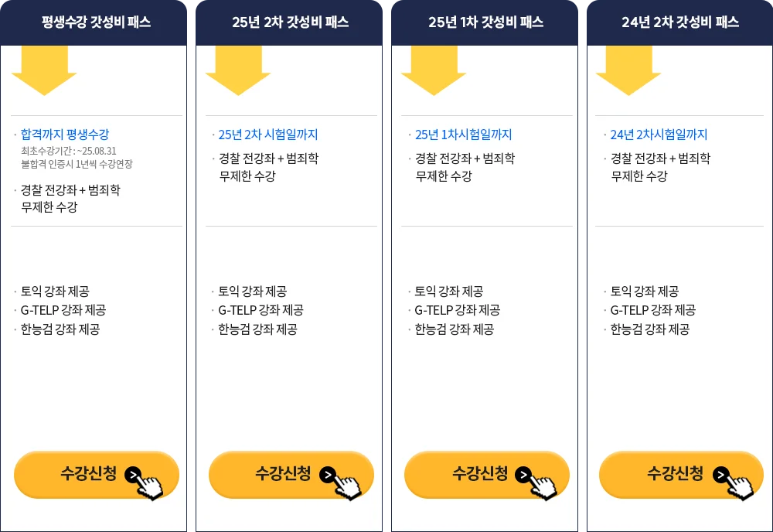Select the 24년 2차 갓성비 패스 header
This screenshot has height=532, width=773.
(x=679, y=22)
